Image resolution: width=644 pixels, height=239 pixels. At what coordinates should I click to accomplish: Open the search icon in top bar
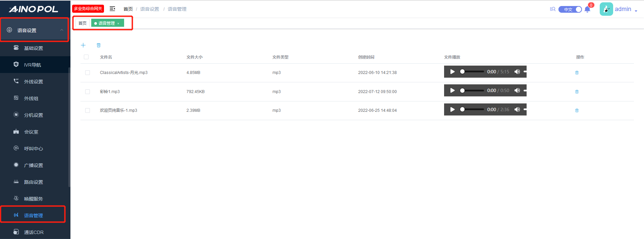(x=552, y=9)
